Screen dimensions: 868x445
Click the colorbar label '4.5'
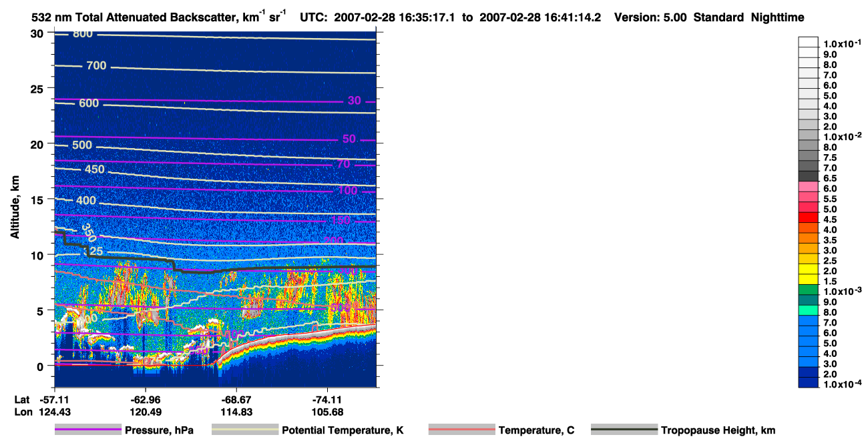coord(829,219)
